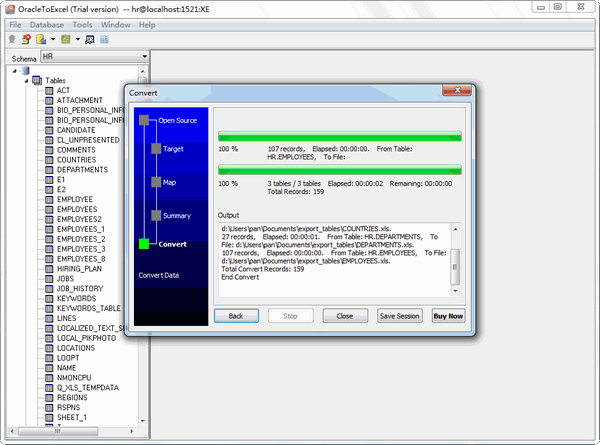The height and width of the screenshot is (445, 600).
Task: Select the Map step square icon
Action: click(154, 182)
